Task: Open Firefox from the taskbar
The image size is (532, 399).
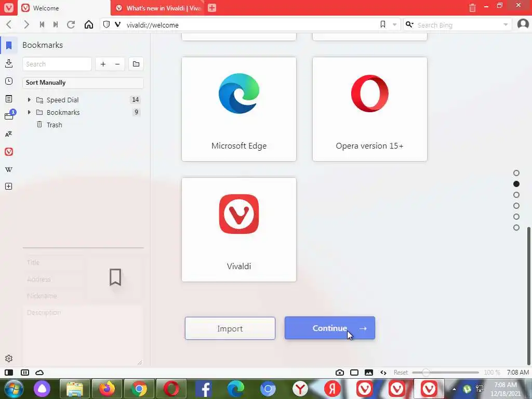Action: point(107,389)
